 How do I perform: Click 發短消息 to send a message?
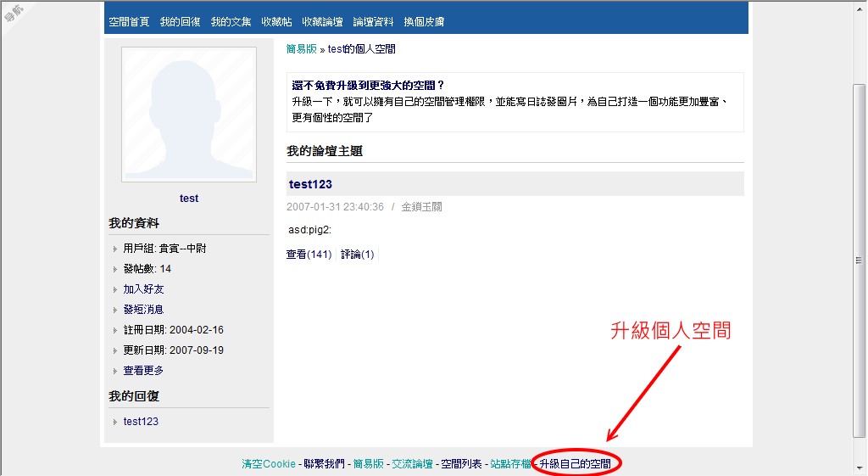[143, 310]
